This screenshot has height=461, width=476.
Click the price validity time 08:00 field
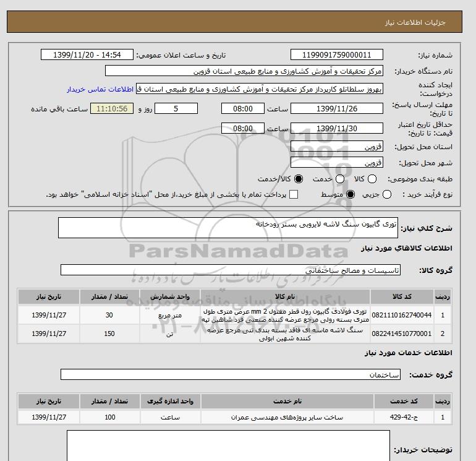[243, 129]
